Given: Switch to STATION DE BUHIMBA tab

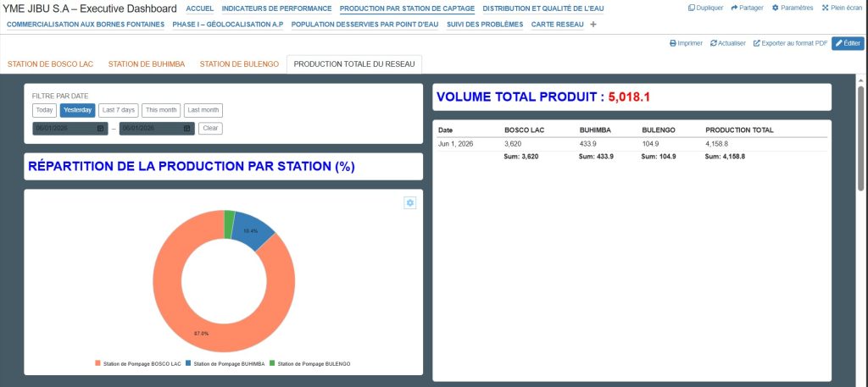Looking at the screenshot, I should [x=147, y=64].
